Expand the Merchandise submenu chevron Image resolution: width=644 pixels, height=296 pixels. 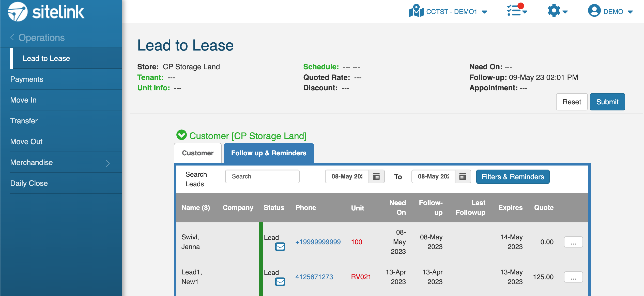pos(108,163)
